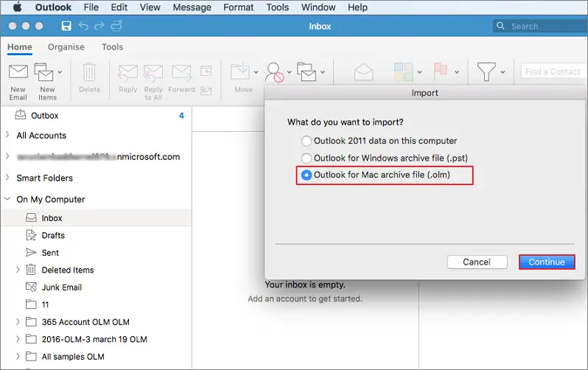Open the Rules dropdown arrow
Screen dimensions: 588x370
click(323, 72)
